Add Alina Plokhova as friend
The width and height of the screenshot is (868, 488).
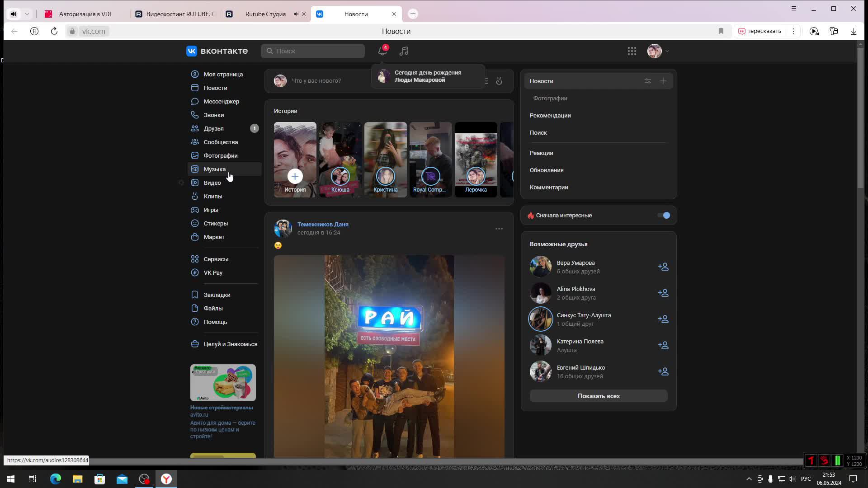[x=663, y=293]
